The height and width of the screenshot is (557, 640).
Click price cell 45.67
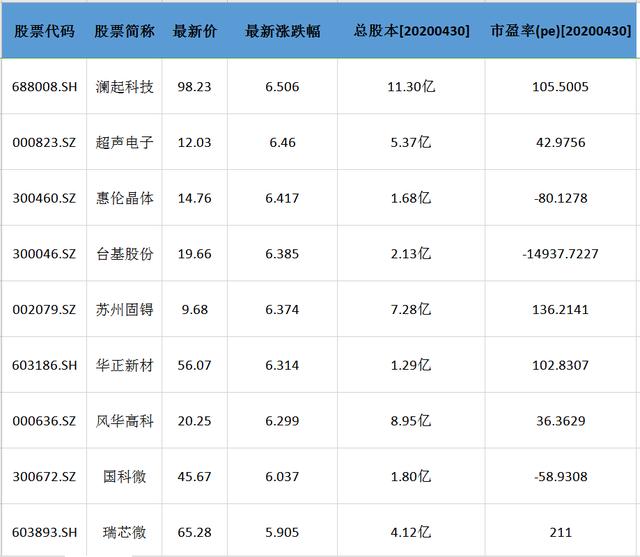(195, 477)
